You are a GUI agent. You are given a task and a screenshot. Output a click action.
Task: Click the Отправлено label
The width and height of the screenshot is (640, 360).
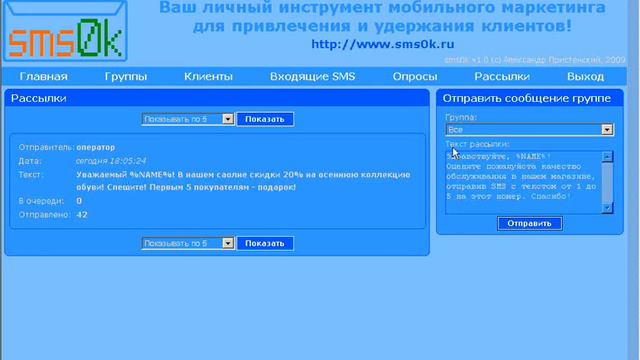(x=44, y=215)
